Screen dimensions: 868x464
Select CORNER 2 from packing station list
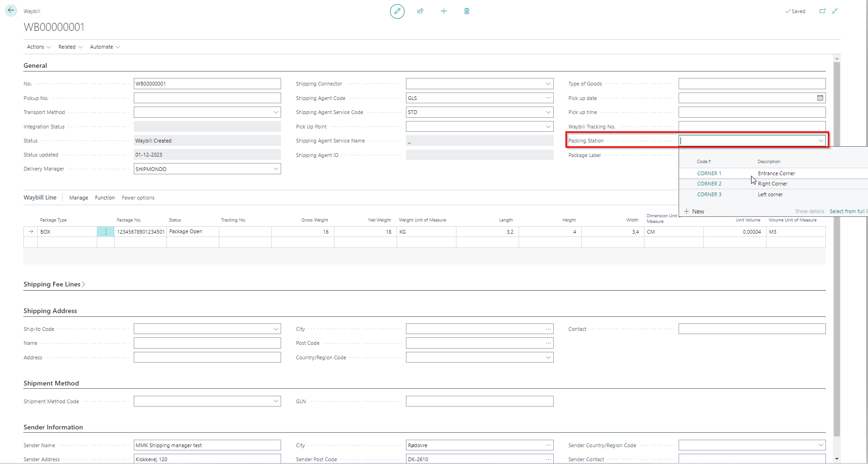709,184
